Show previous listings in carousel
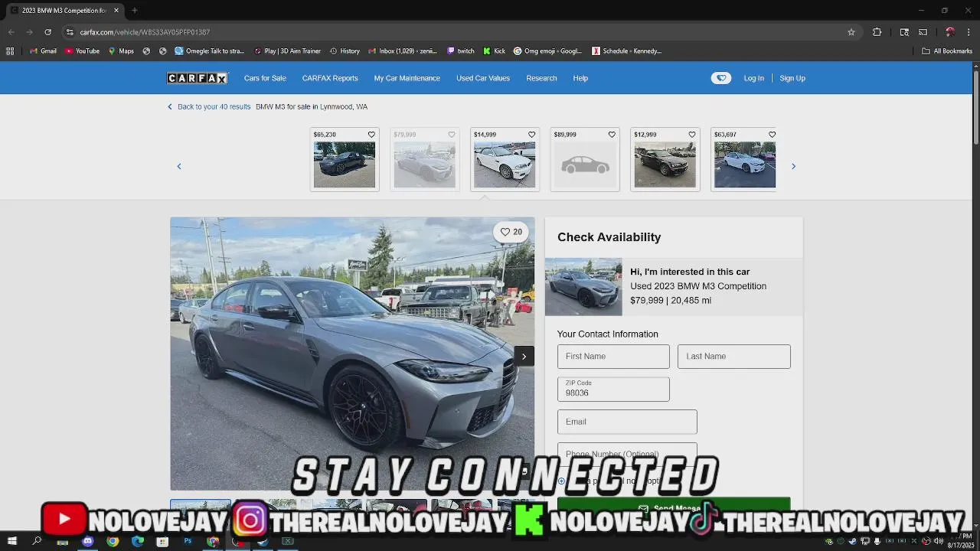980x551 pixels. (x=179, y=166)
